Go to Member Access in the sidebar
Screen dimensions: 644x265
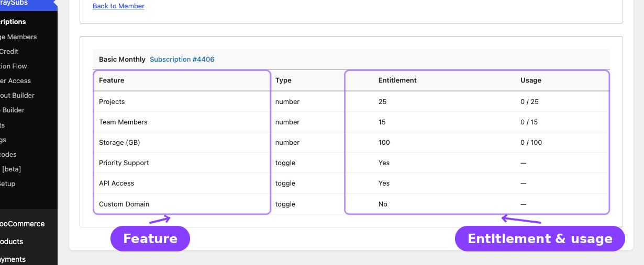pyautogui.click(x=15, y=80)
